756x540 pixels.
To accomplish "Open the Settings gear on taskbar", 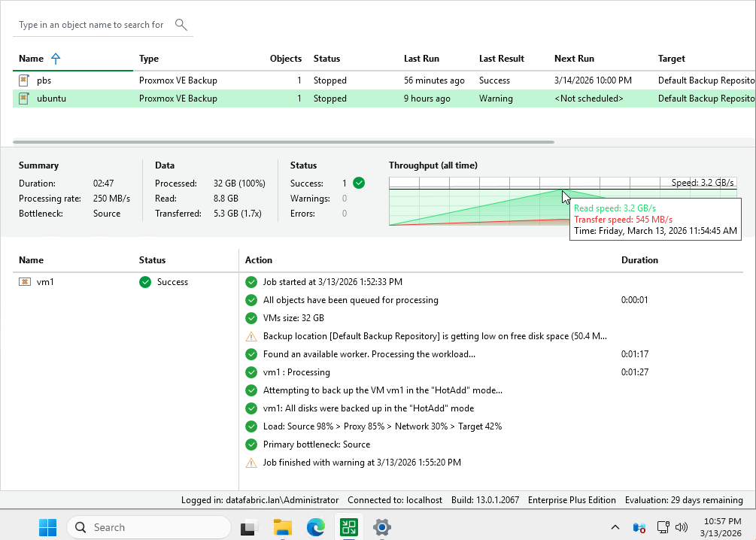I will [x=382, y=527].
